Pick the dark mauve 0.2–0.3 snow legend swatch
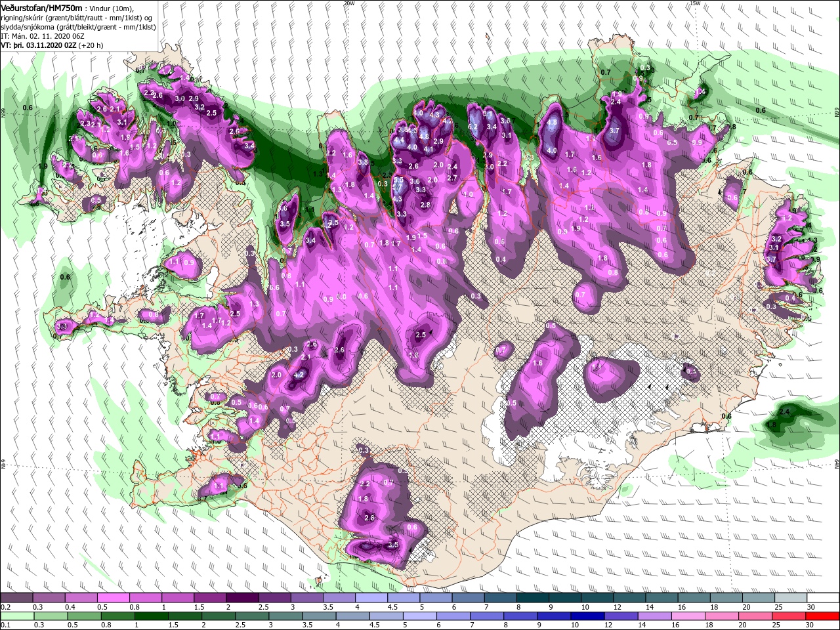The height and width of the screenshot is (630, 840). click(16, 598)
